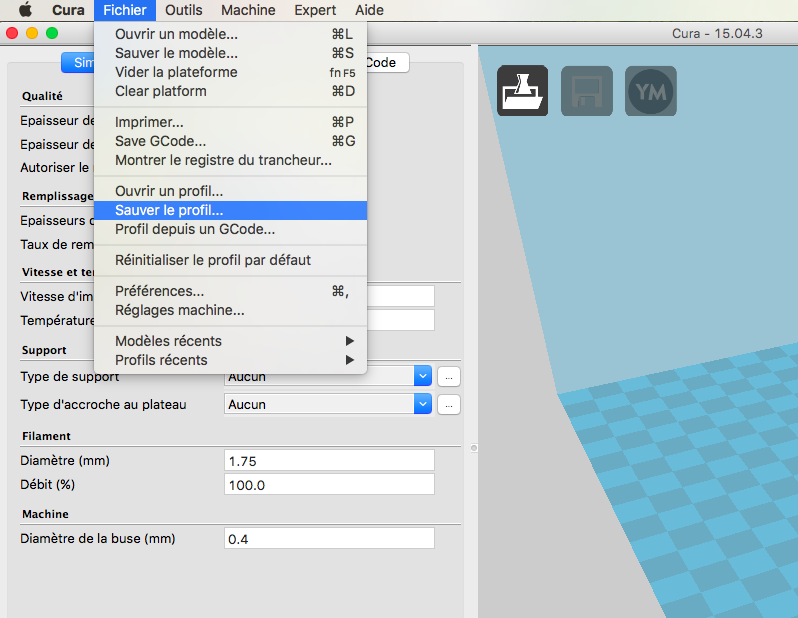Click the Load model icon
Screen dimensions: 798x618
point(523,91)
